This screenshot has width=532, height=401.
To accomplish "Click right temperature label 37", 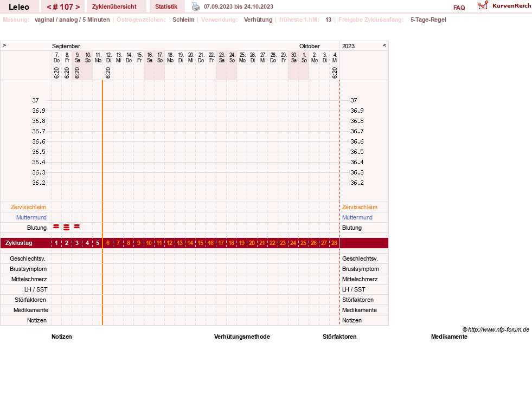I will pos(354,100).
